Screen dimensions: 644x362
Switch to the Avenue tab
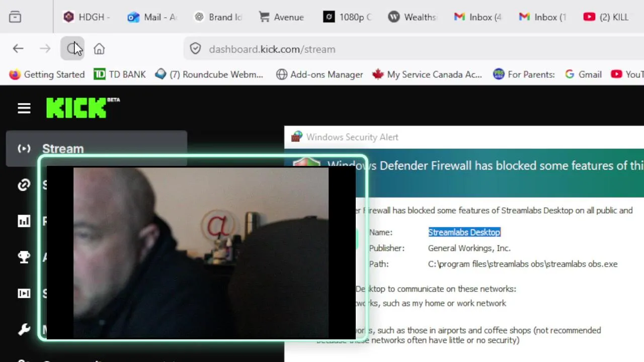282,17
